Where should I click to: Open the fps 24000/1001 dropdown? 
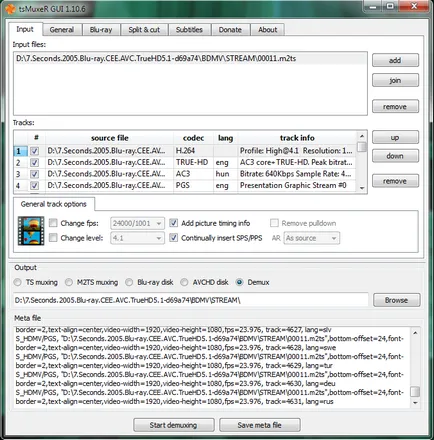pos(137,223)
